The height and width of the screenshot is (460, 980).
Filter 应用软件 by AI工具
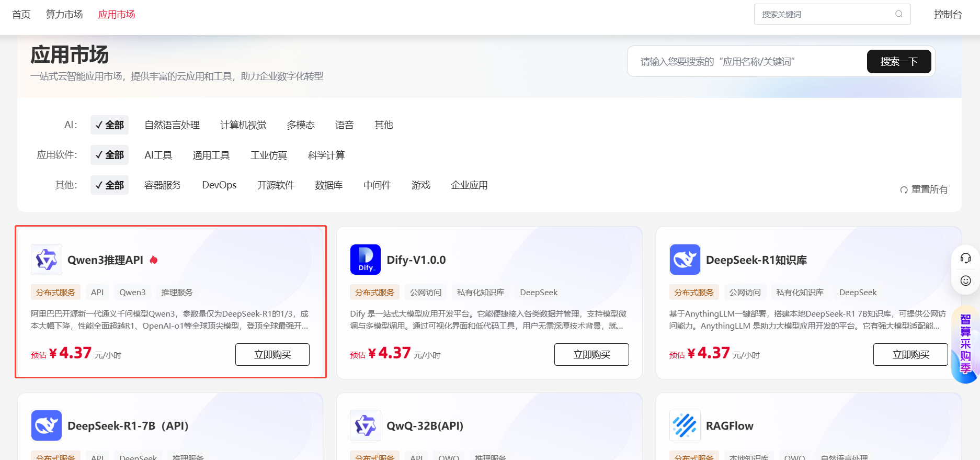[x=158, y=155]
